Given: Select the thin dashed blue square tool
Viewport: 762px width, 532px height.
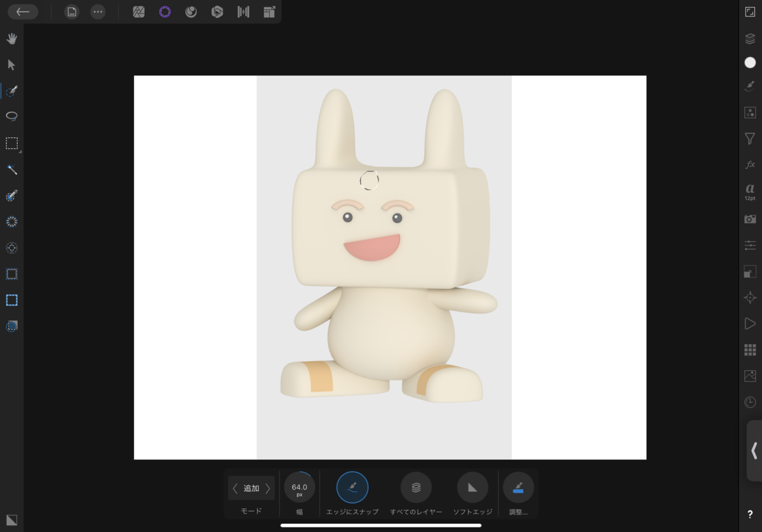Looking at the screenshot, I should (11, 274).
